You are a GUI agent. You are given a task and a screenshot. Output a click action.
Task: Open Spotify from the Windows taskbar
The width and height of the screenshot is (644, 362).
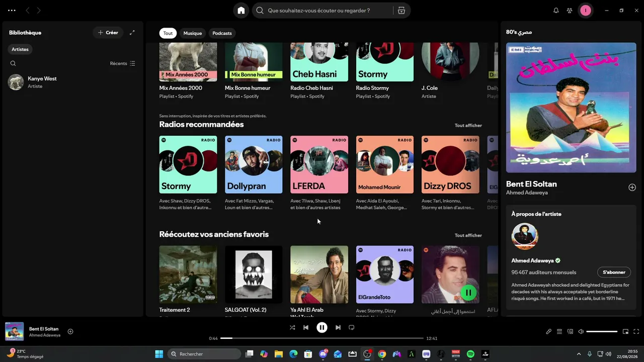coord(470,354)
